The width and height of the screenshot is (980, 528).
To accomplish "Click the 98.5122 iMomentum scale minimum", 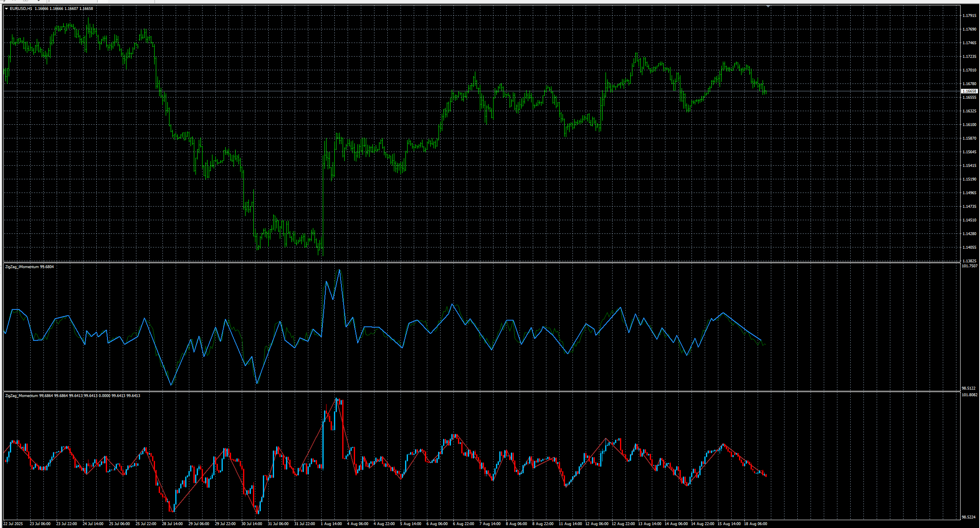I will coord(968,388).
